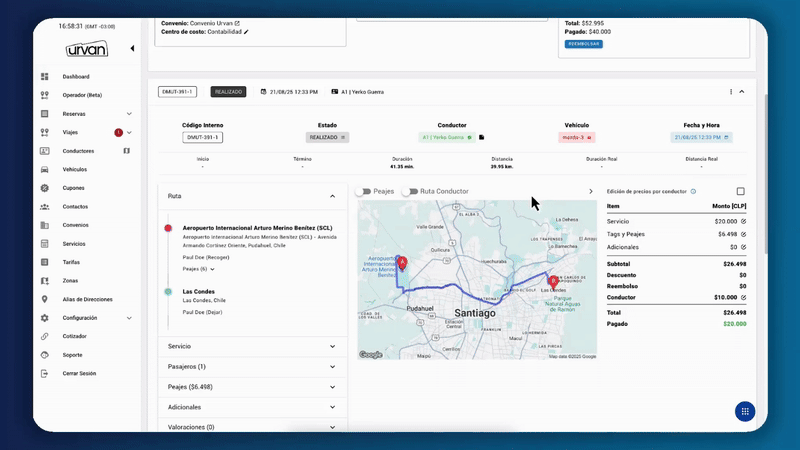The height and width of the screenshot is (450, 800).
Task: Toggle the Peajes switch on the map
Action: coord(363,191)
